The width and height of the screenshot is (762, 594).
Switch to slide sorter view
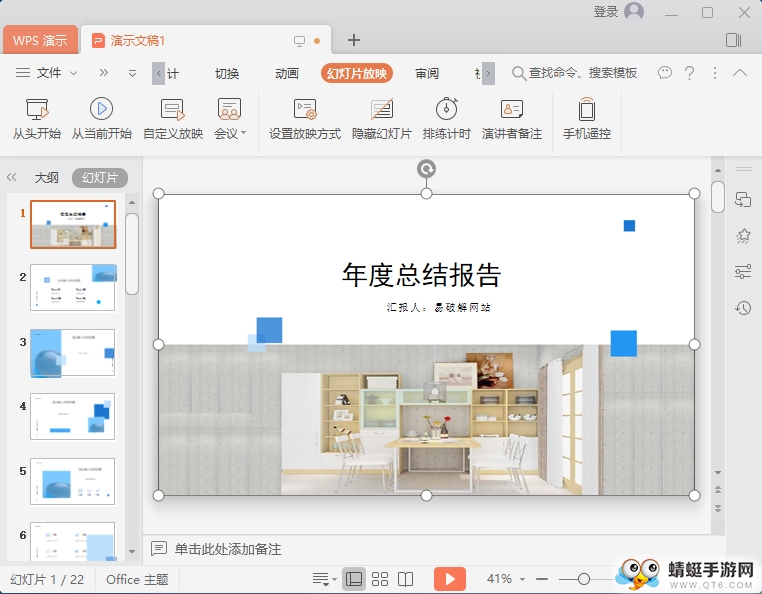[x=380, y=579]
